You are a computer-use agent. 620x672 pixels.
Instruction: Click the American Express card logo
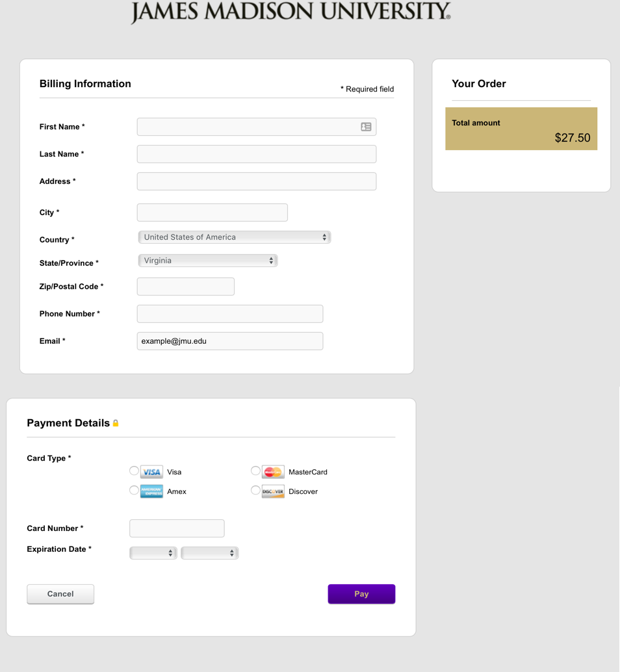coord(151,491)
